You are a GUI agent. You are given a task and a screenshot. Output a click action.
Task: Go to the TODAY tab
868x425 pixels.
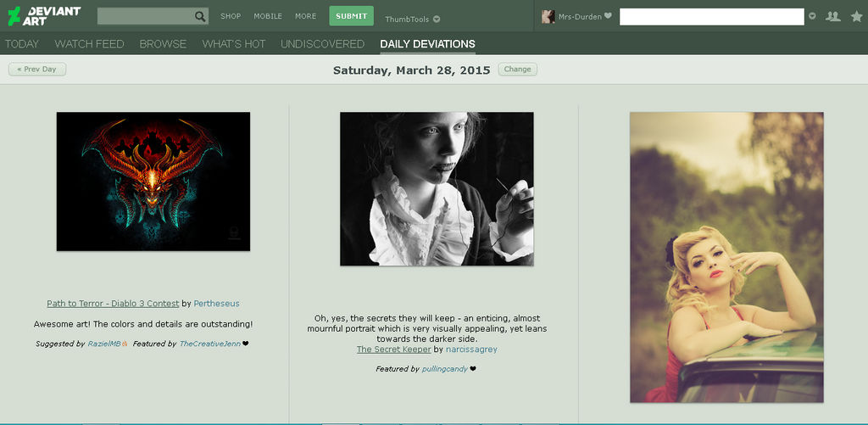22,44
